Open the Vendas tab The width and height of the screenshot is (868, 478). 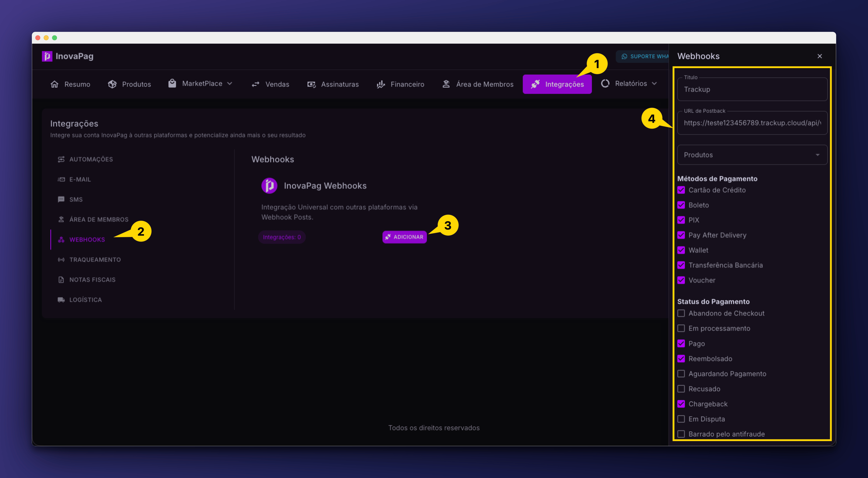pos(271,84)
